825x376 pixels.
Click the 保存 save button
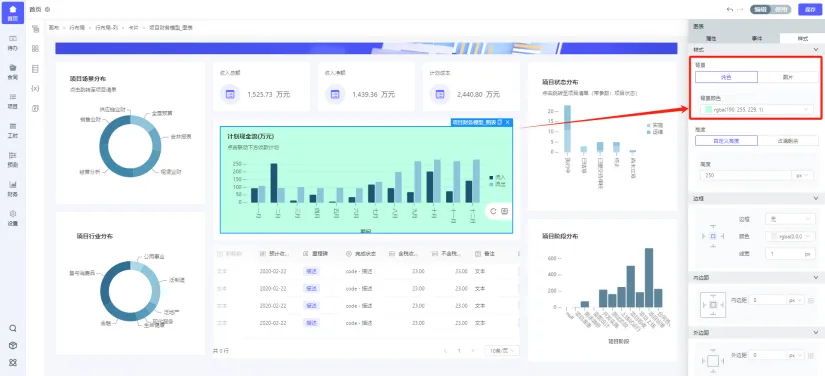point(810,9)
